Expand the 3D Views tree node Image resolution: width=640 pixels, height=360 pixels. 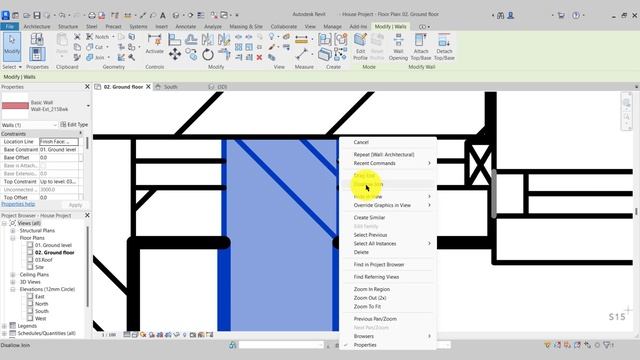[13, 282]
